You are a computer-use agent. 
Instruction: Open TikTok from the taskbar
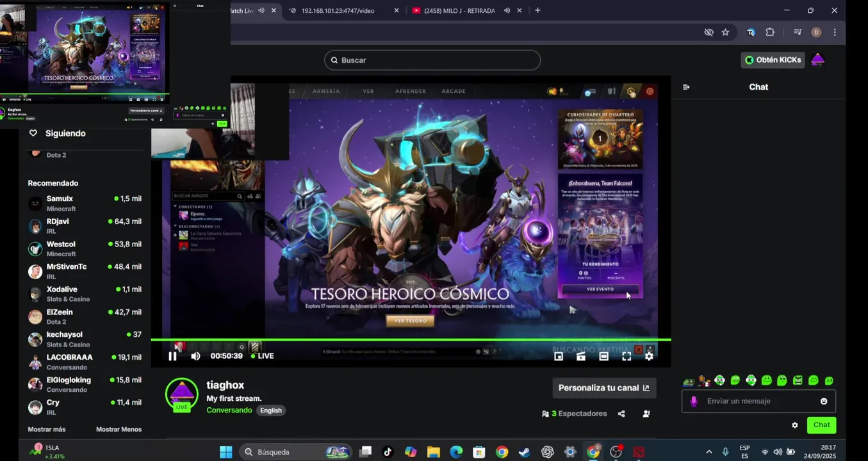tap(388, 452)
